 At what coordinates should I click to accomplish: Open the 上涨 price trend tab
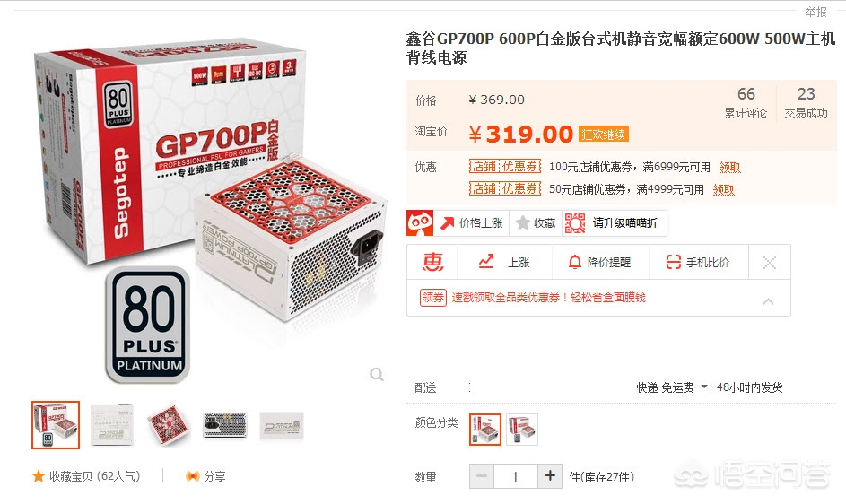[504, 262]
